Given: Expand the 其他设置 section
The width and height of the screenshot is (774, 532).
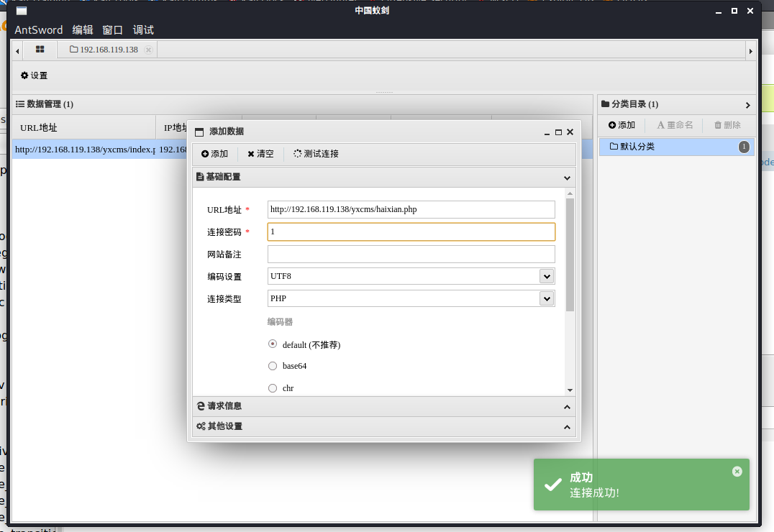Looking at the screenshot, I should click(384, 426).
